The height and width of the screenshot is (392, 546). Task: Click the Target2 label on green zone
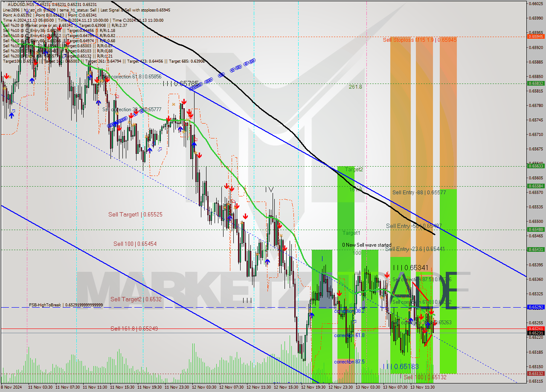354,169
